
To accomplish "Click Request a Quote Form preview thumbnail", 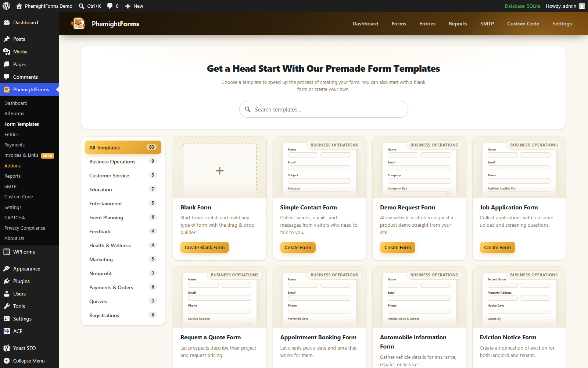I will click(x=220, y=297).
